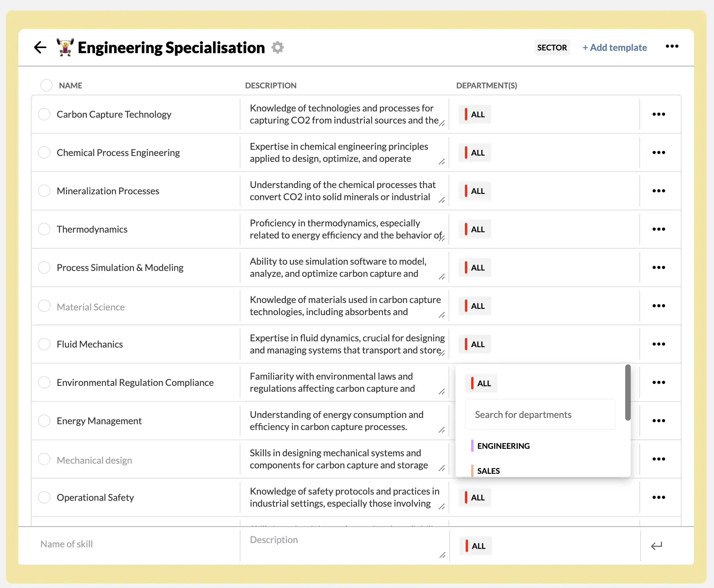Open department dropdown for Thermodynamics
The height and width of the screenshot is (588, 714).
click(x=475, y=229)
